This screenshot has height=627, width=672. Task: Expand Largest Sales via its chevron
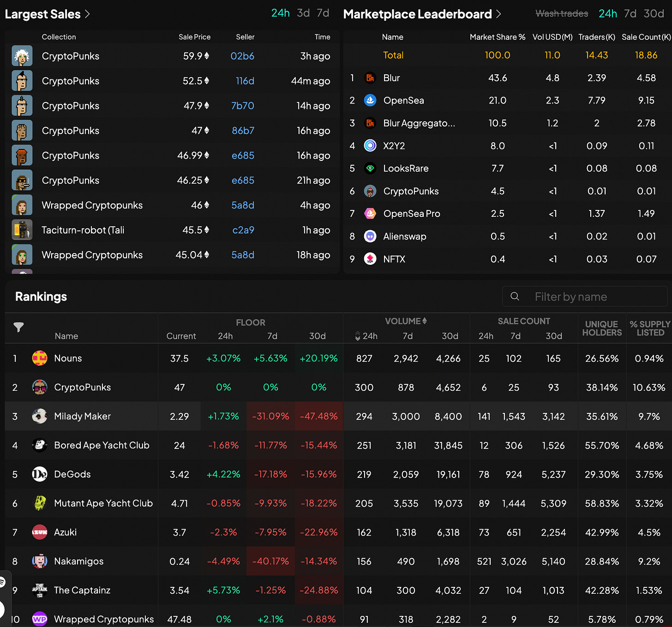(87, 14)
